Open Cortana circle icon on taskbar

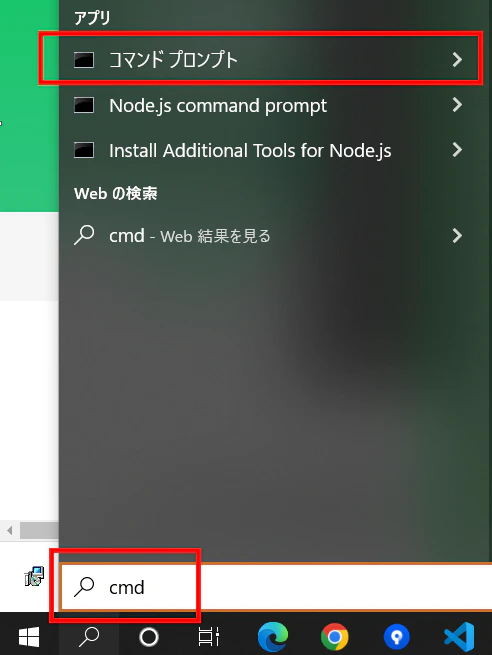coord(149,637)
